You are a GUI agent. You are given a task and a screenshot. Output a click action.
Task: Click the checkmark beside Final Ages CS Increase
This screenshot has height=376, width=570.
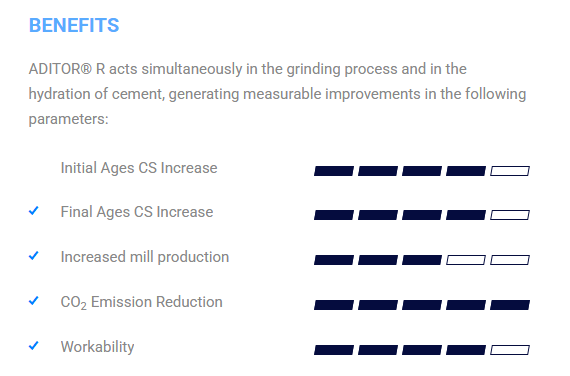coord(34,211)
